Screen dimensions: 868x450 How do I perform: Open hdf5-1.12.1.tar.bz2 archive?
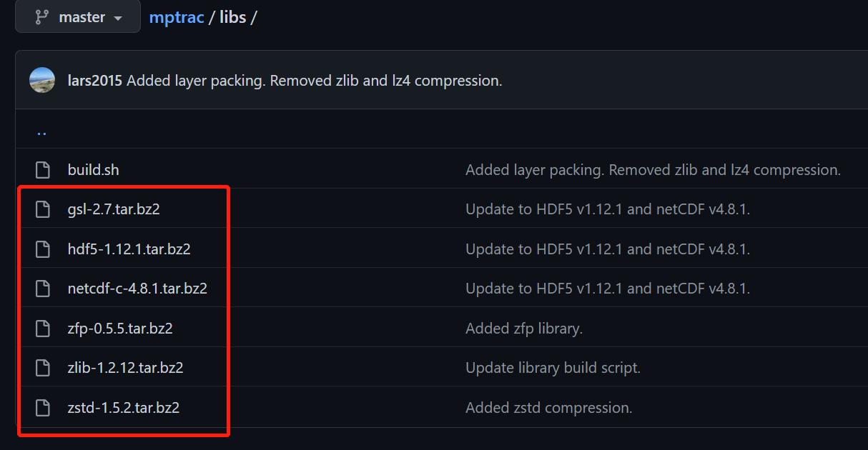(x=129, y=249)
